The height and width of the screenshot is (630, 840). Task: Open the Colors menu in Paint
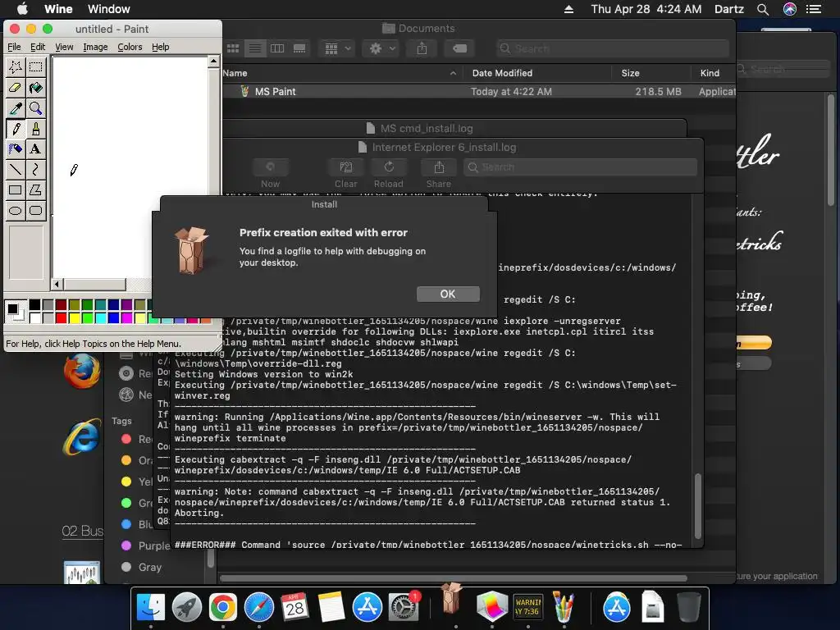pyautogui.click(x=130, y=47)
